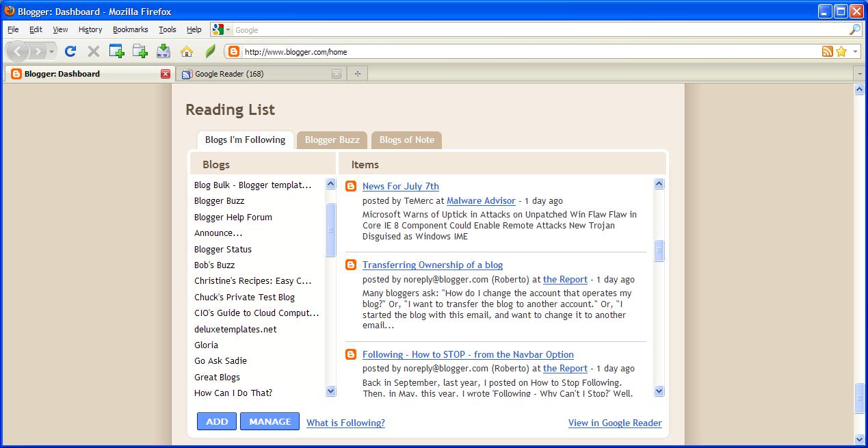Switch to the Google Reader (168) tab

(x=261, y=74)
